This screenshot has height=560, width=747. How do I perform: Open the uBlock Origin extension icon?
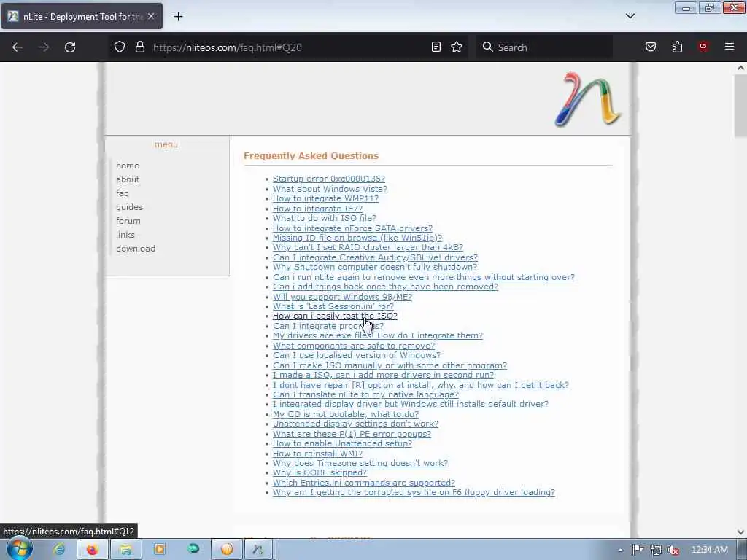point(703,47)
